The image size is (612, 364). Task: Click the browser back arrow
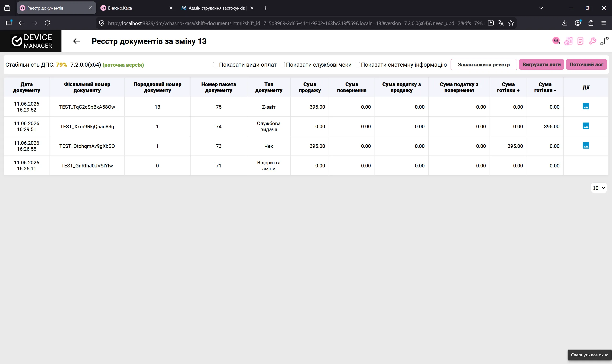tap(22, 23)
